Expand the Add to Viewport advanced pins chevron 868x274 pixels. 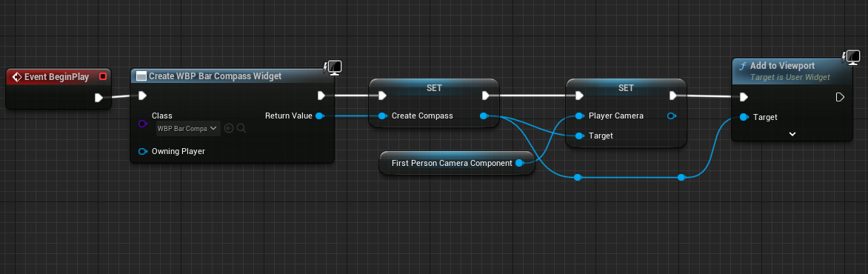(792, 134)
